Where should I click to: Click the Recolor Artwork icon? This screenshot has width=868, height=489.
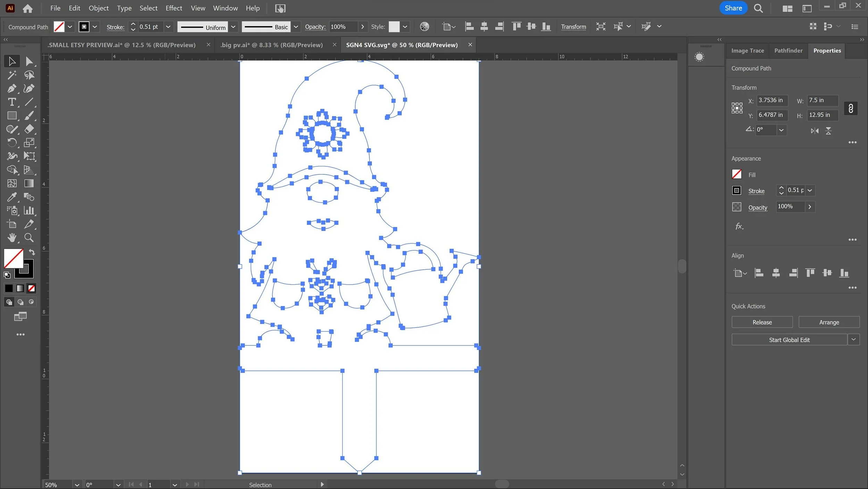pyautogui.click(x=424, y=27)
